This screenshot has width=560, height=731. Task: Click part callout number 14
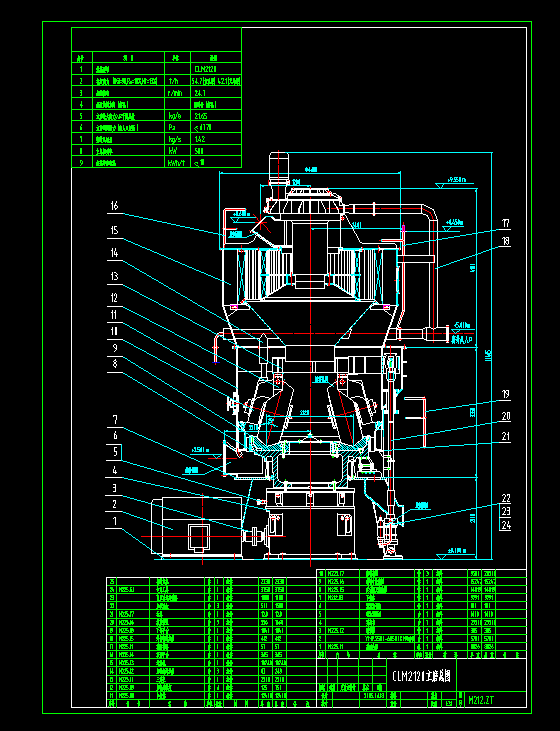(114, 253)
